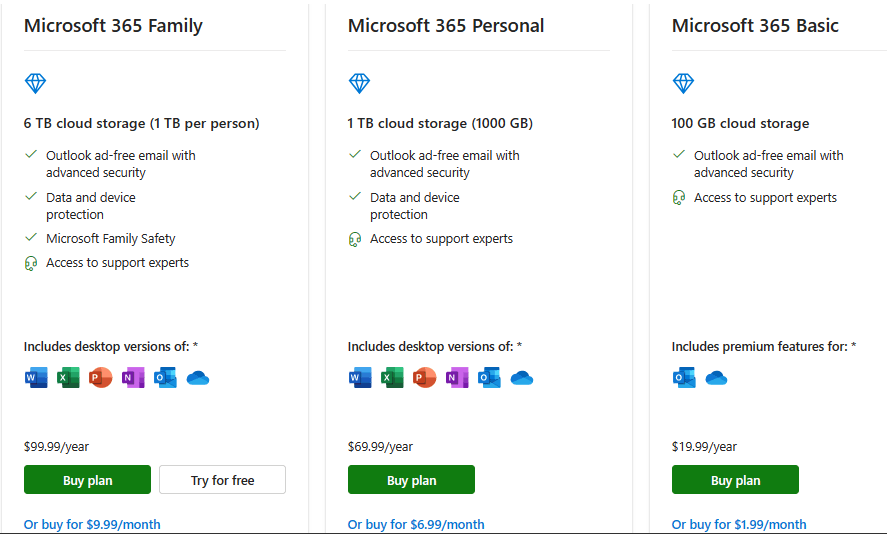This screenshot has height=534, width=887.
Task: Click OneDrive cloud icon in Basic plan
Action: (716, 378)
